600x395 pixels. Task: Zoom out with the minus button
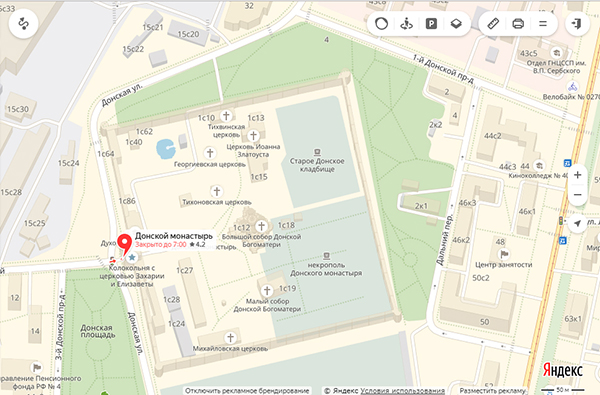click(x=577, y=194)
